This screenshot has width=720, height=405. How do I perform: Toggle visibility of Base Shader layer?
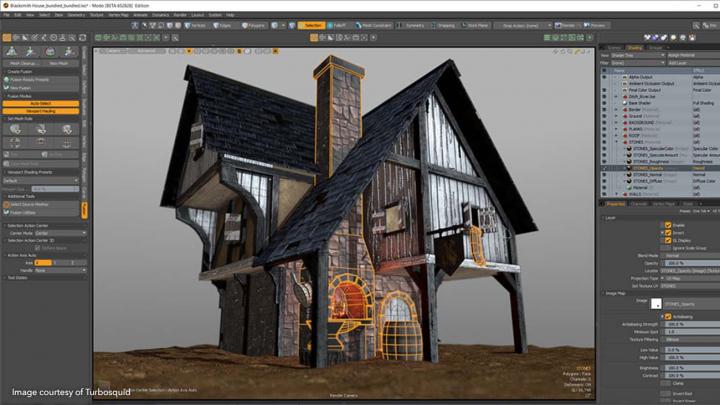tap(604, 103)
